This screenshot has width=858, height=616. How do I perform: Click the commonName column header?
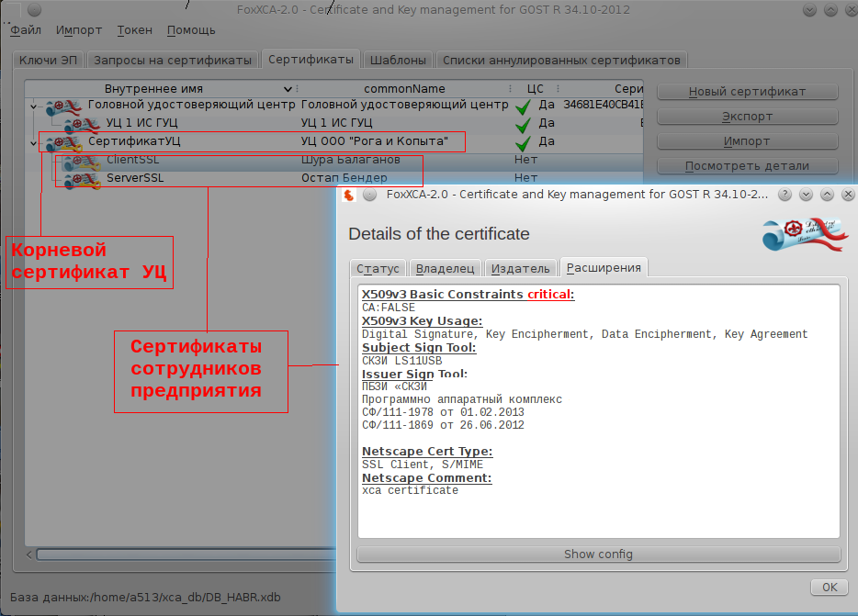point(404,89)
